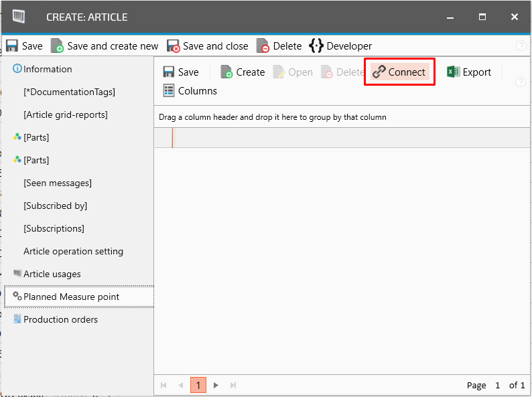
Task: Open the Information section
Action: [x=48, y=69]
